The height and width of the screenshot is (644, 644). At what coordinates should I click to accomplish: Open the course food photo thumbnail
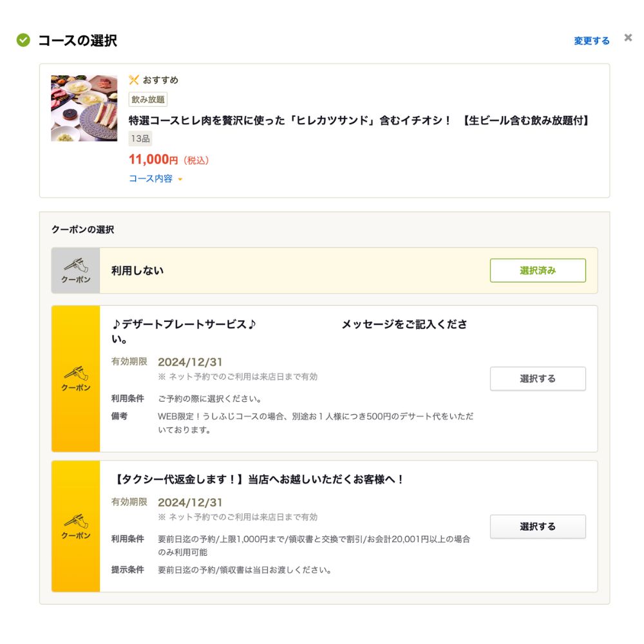84,108
